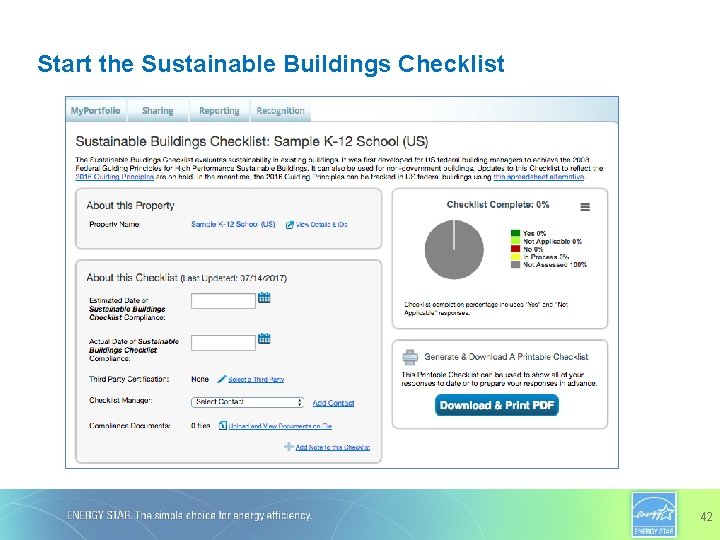Click the yellow In Process legend swatch
Image resolution: width=720 pixels, height=540 pixels.
coord(515,257)
